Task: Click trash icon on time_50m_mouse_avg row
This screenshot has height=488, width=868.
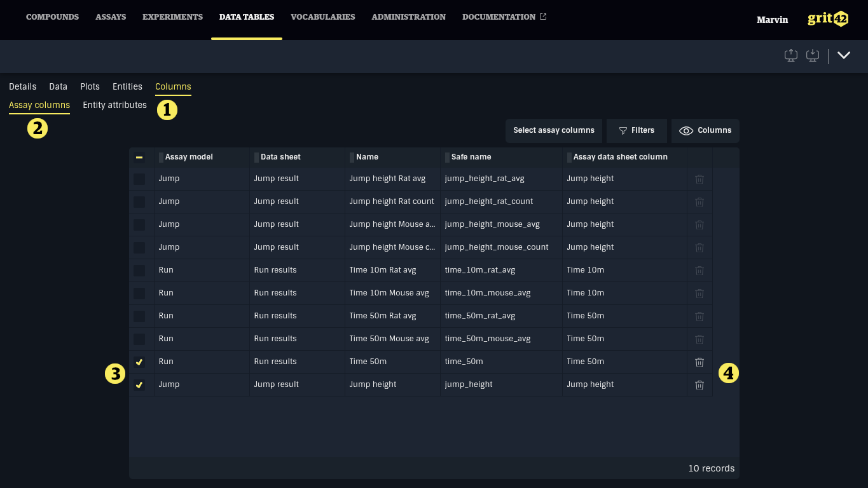Action: [699, 339]
